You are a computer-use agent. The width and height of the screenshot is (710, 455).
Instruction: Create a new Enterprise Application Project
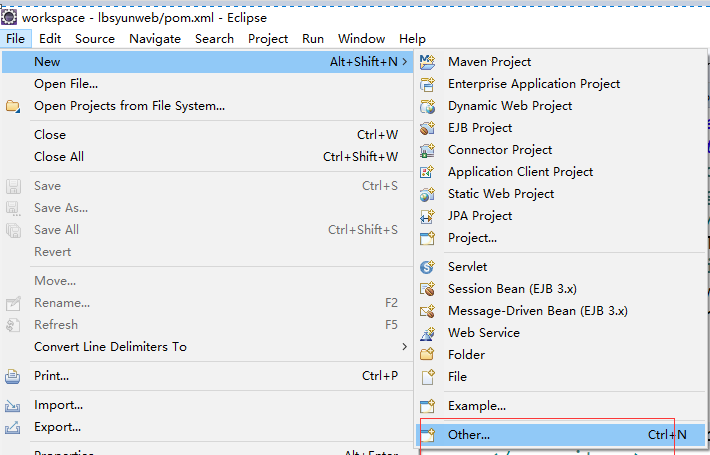561,84
